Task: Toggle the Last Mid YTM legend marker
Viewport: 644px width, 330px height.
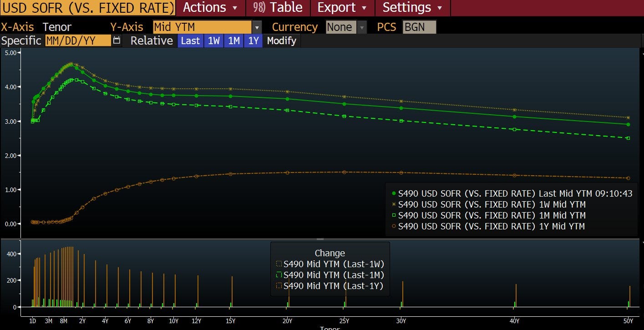Action: pos(394,193)
